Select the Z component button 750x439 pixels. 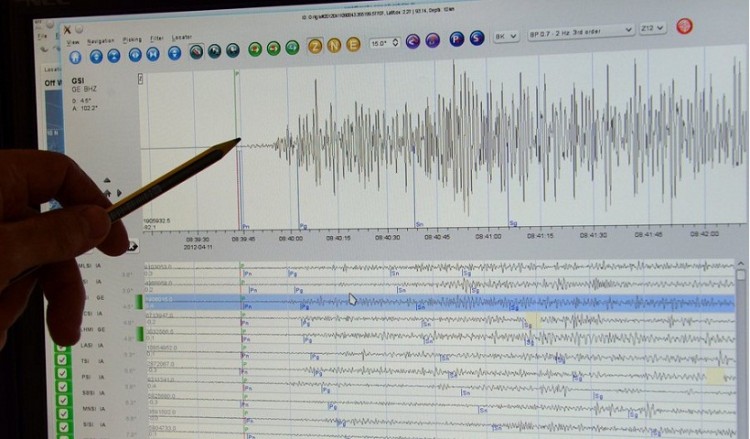tap(314, 45)
